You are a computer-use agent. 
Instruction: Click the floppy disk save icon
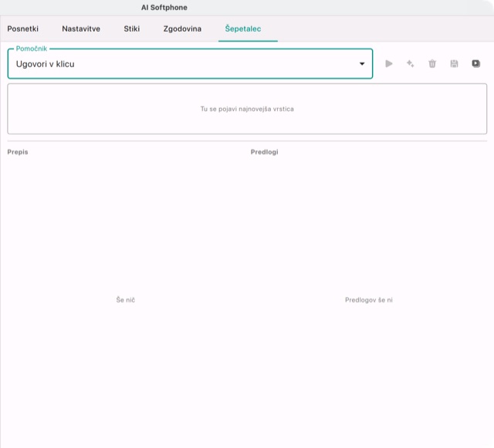(x=454, y=64)
